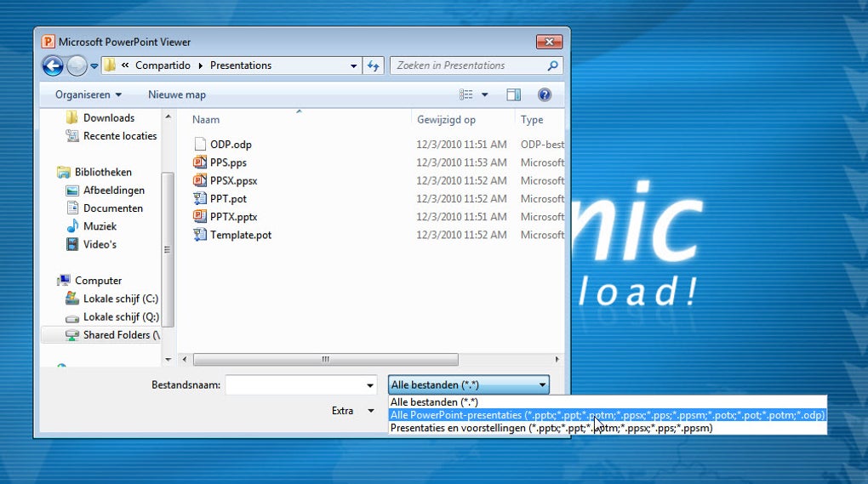Click the Nieuwe map button
Image resolution: width=868 pixels, height=484 pixels.
177,94
